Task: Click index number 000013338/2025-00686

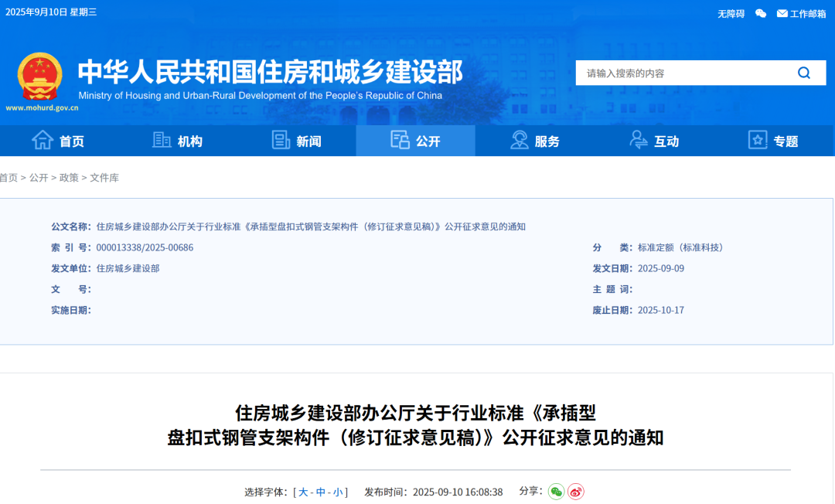Action: (145, 247)
